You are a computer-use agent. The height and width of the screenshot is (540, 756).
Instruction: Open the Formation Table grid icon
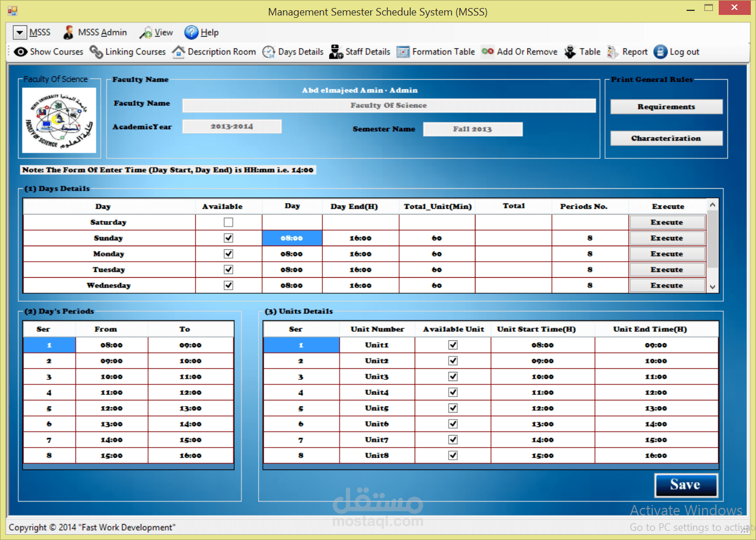tap(403, 52)
